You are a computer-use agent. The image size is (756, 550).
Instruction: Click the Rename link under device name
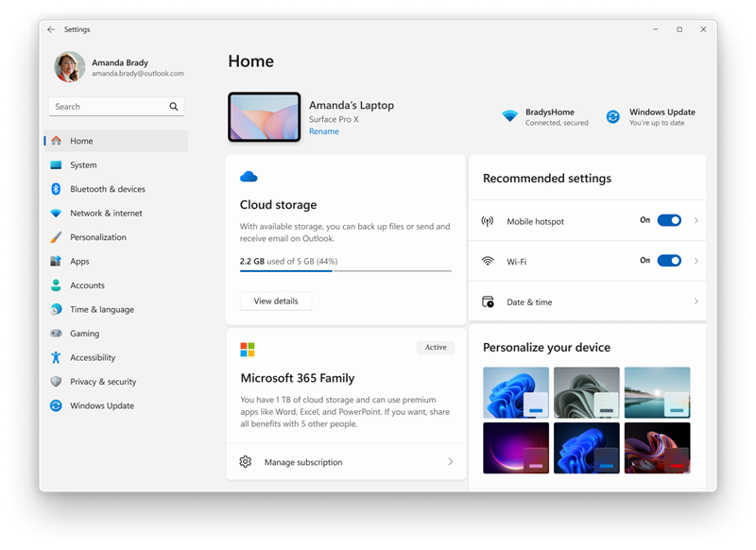tap(323, 131)
